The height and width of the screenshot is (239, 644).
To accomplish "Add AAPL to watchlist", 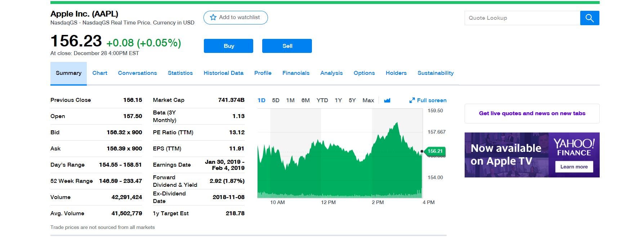I will [236, 17].
